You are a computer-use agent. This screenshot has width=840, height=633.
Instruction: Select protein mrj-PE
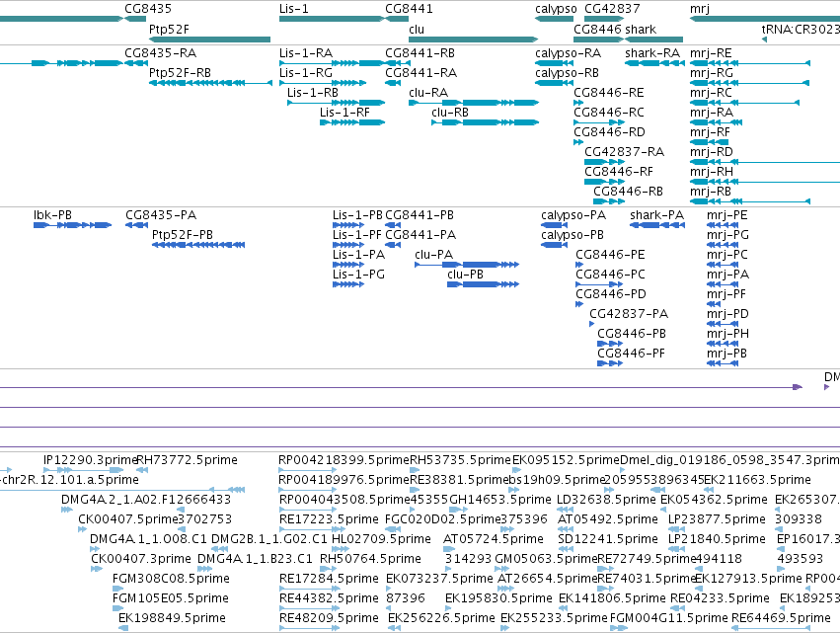tap(726, 215)
